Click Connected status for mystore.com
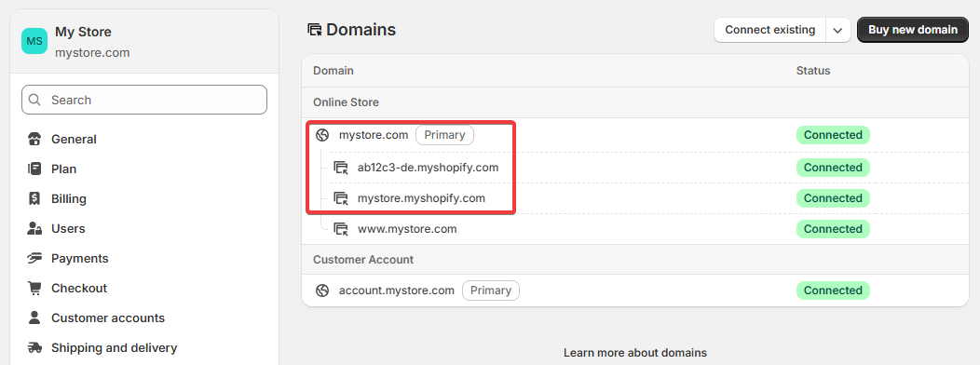Viewport: 980px width, 365px height. [x=833, y=135]
